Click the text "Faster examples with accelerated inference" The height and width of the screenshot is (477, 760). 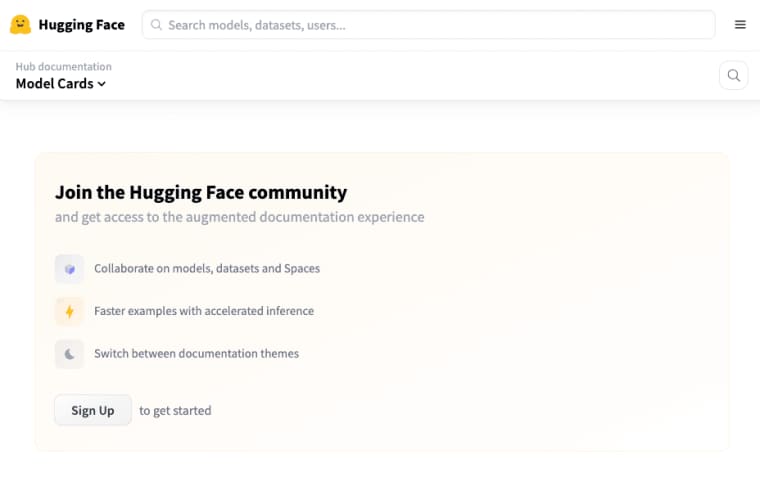click(204, 311)
